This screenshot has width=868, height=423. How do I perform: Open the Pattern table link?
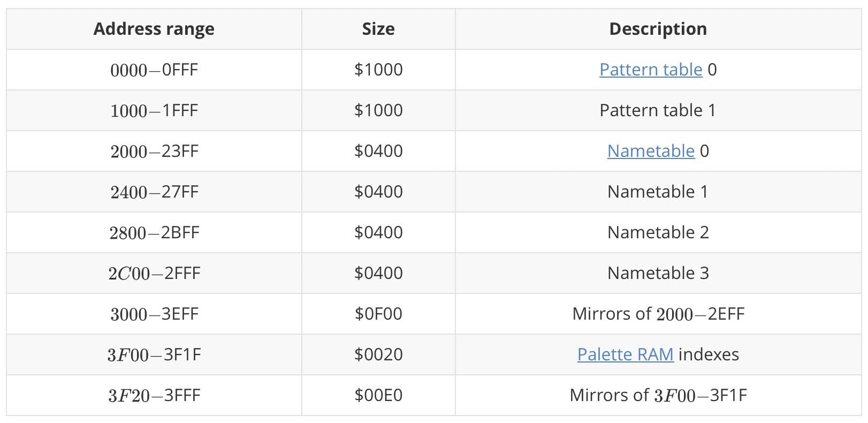tap(650, 70)
